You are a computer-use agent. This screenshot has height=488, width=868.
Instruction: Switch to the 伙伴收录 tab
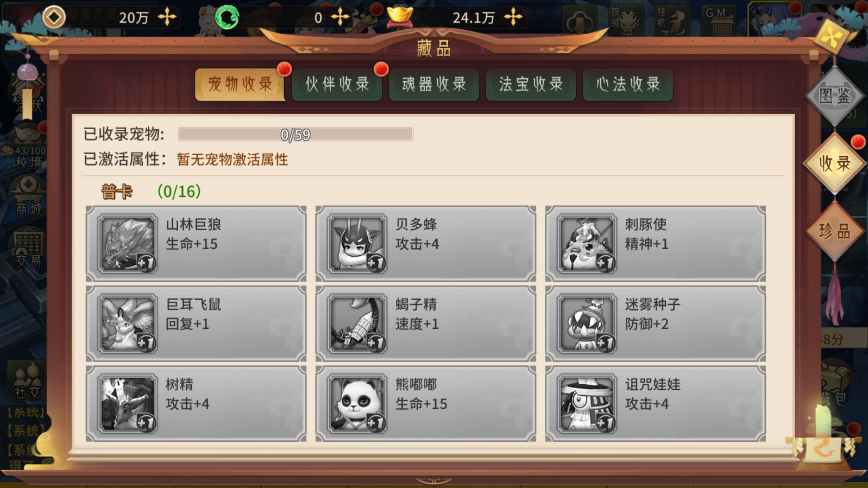337,84
